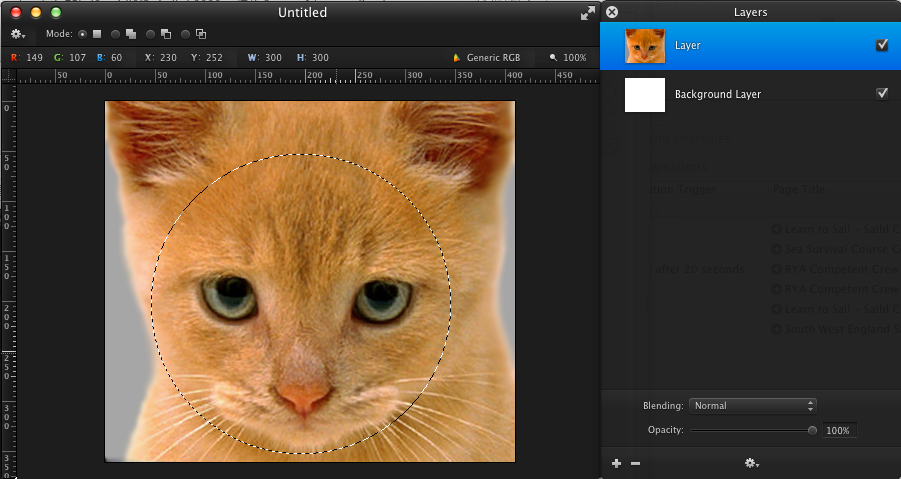Open the Blending mode dropdown
Image resolution: width=901 pixels, height=479 pixels.
[753, 406]
